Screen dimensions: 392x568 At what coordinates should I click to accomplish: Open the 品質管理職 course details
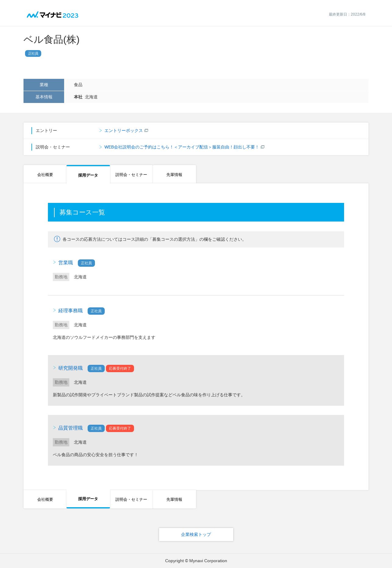[71, 428]
